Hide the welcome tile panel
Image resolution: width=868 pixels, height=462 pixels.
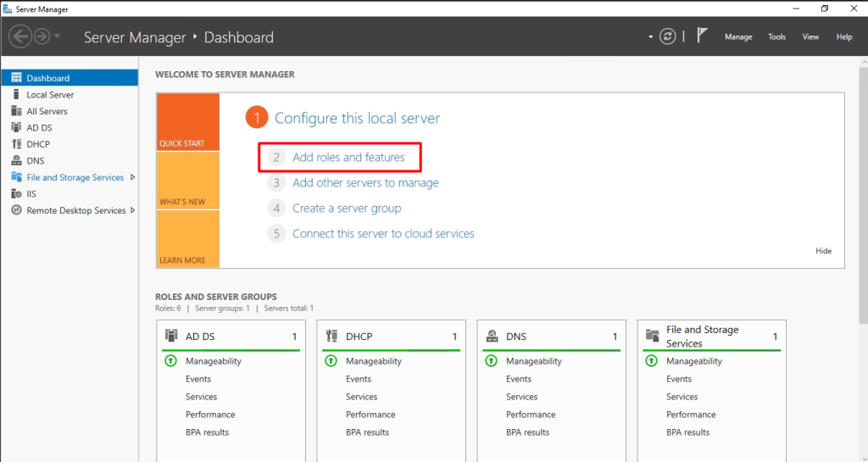[823, 251]
